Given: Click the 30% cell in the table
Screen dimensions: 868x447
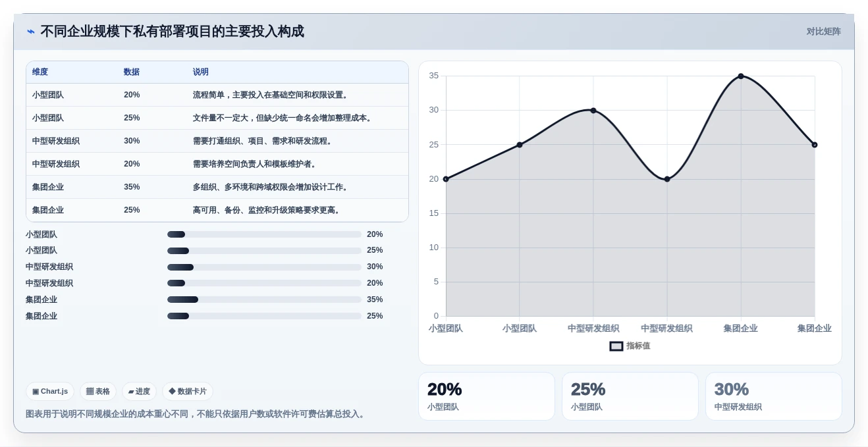Looking at the screenshot, I should pyautogui.click(x=132, y=141).
